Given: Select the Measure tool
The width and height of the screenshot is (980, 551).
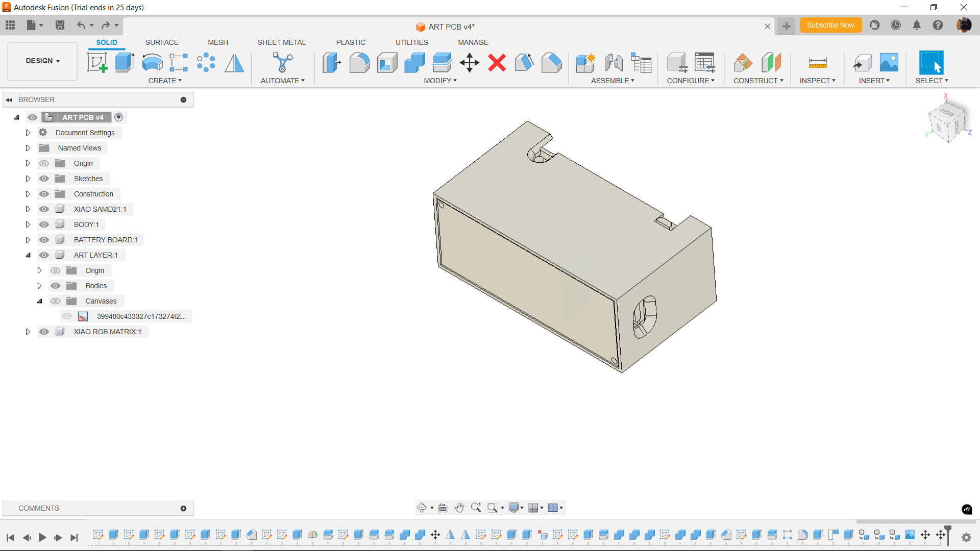Looking at the screenshot, I should [x=818, y=63].
